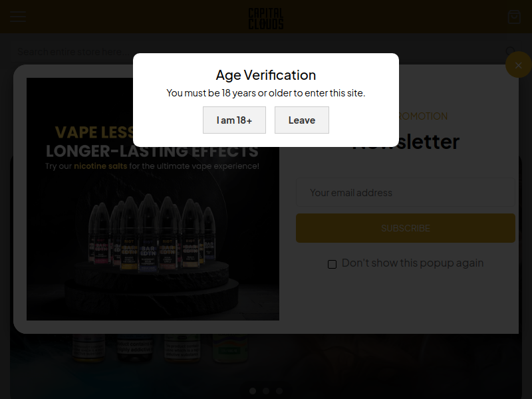The height and width of the screenshot is (399, 532).
Task: Click the 18 years or older notice
Action: pyautogui.click(x=265, y=93)
